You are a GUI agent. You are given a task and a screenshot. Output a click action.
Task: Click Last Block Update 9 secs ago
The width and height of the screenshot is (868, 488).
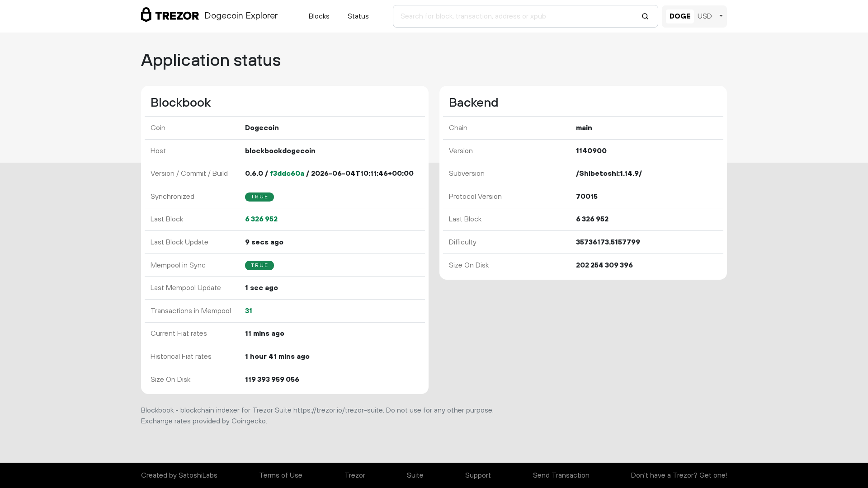pyautogui.click(x=264, y=242)
